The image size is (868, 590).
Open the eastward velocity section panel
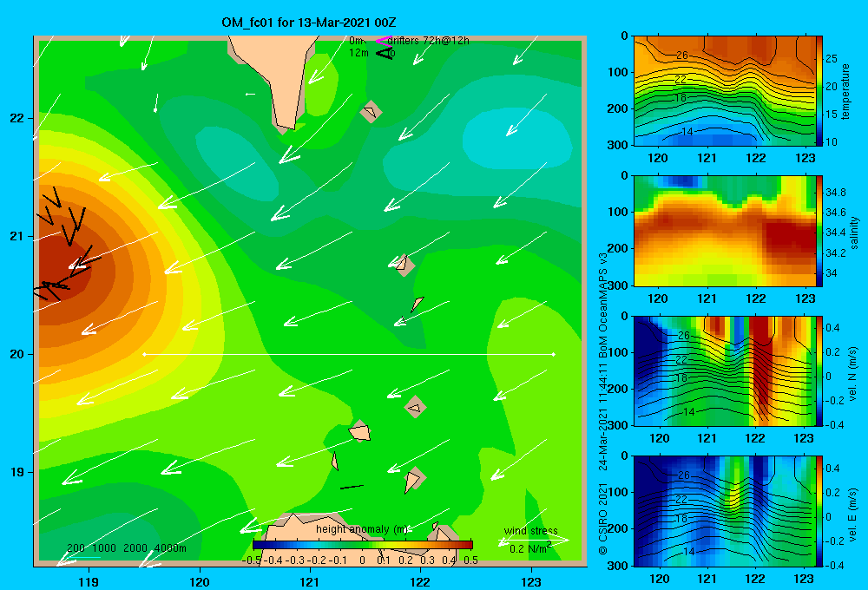pos(725,511)
